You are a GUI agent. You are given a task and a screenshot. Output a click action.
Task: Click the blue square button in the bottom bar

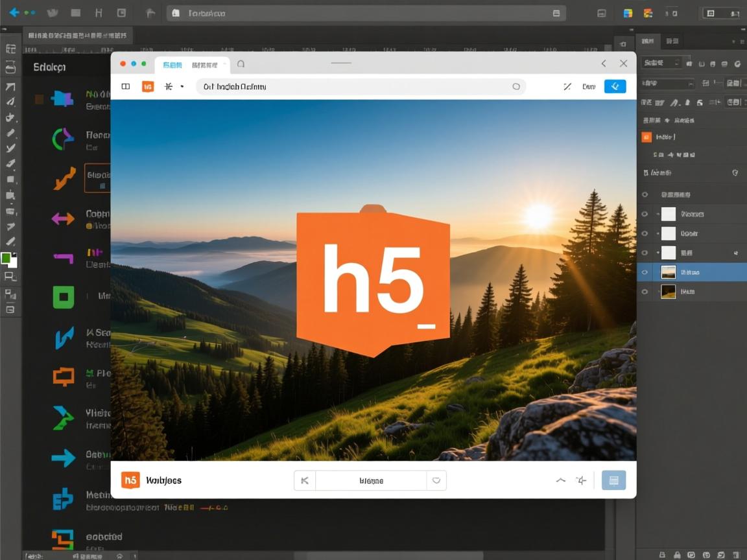[613, 480]
